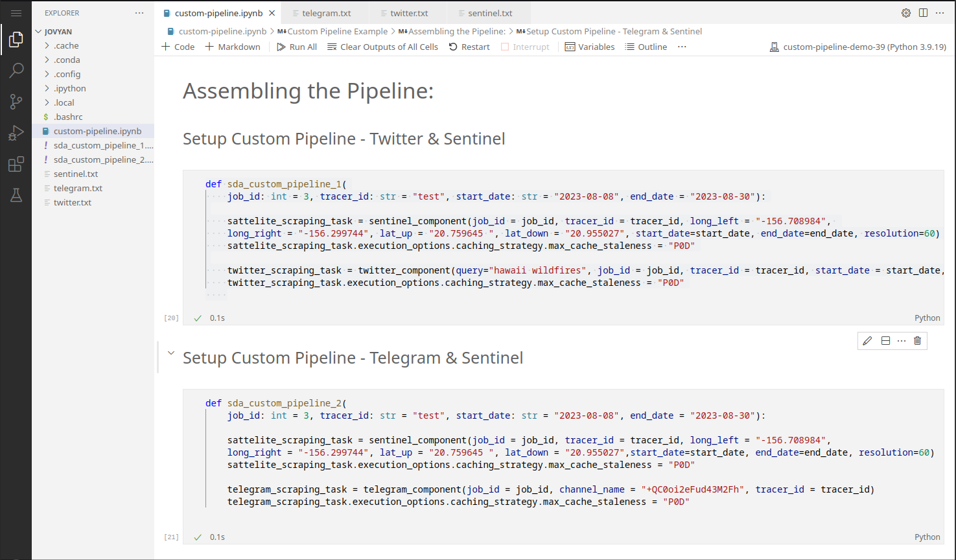This screenshot has width=956, height=560.
Task: Open the Run and Debug view
Action: (x=16, y=133)
